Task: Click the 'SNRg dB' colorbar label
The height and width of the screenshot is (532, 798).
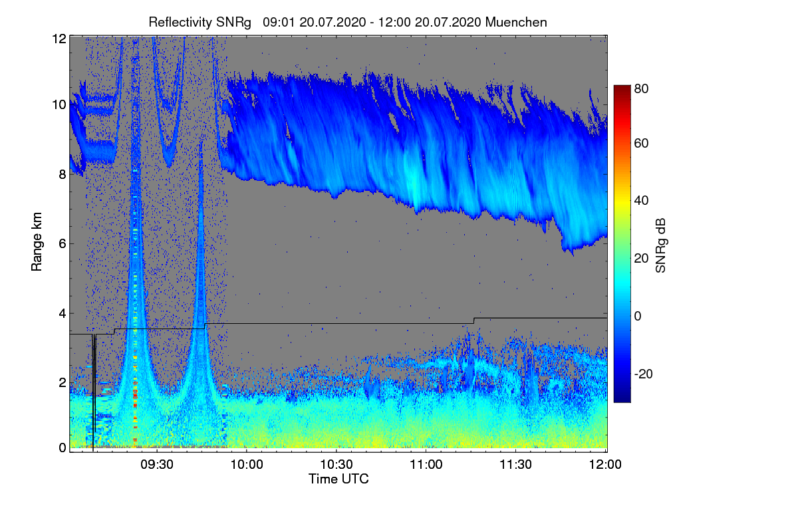Action: [x=660, y=244]
